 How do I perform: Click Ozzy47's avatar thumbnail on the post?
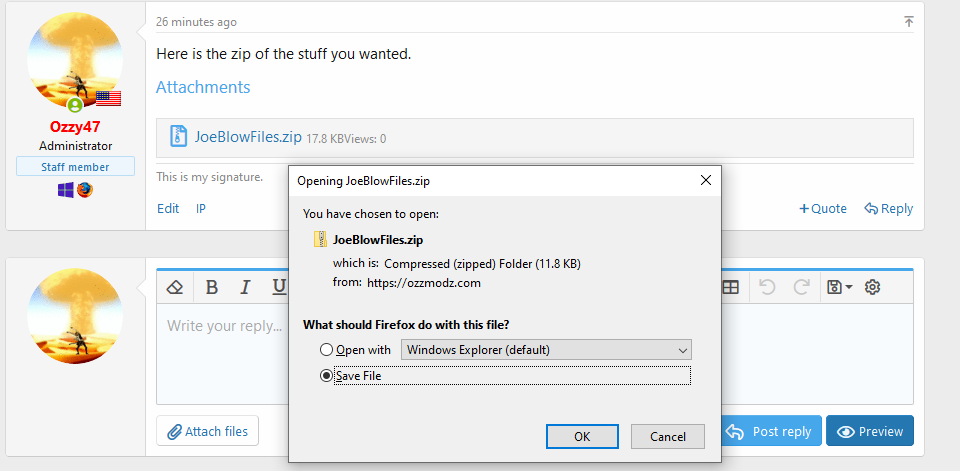(75, 60)
